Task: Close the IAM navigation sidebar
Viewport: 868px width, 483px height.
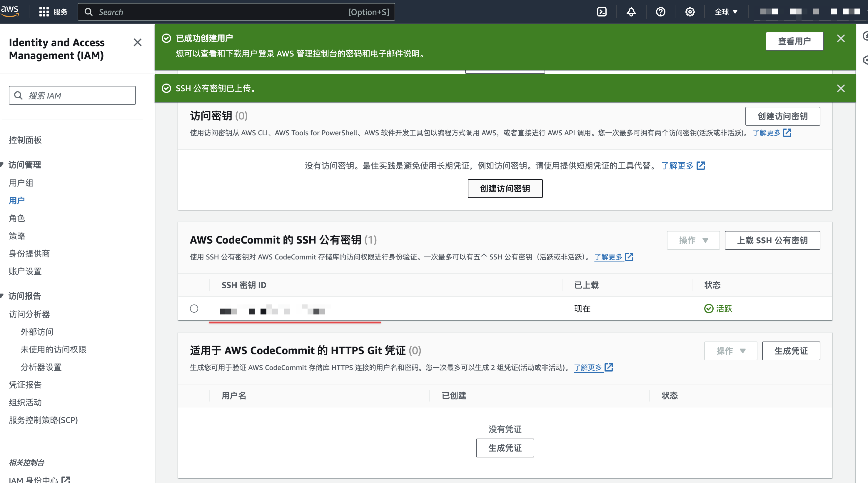Action: (138, 42)
